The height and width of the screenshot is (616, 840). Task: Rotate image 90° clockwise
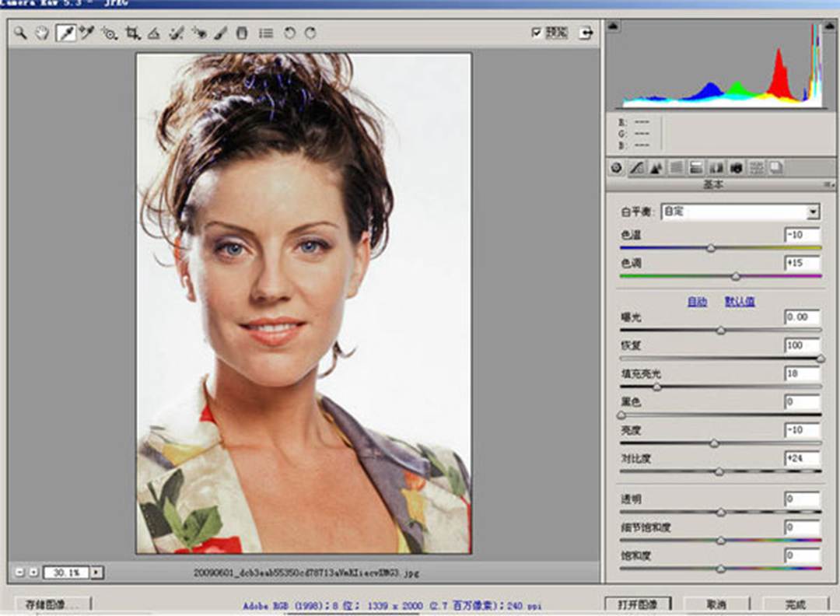point(310,33)
